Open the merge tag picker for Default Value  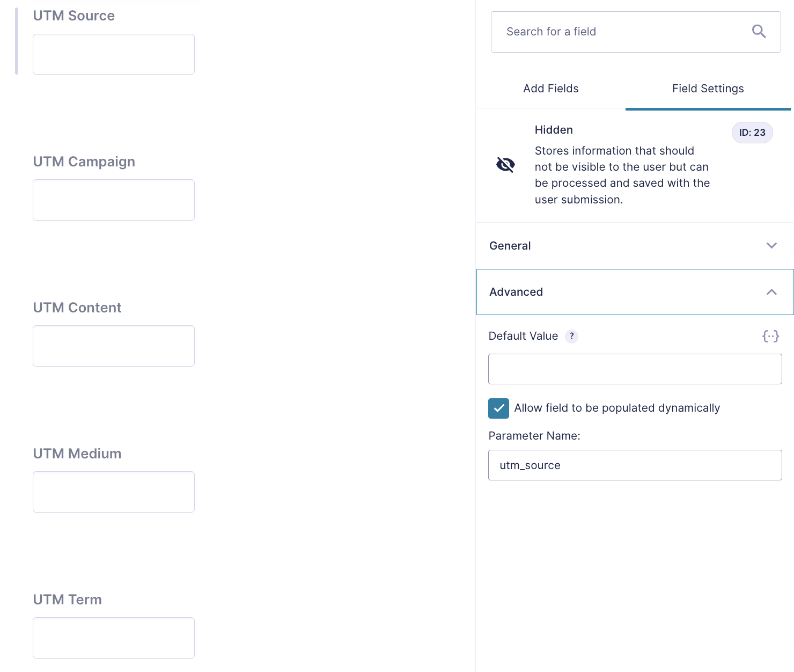click(771, 336)
